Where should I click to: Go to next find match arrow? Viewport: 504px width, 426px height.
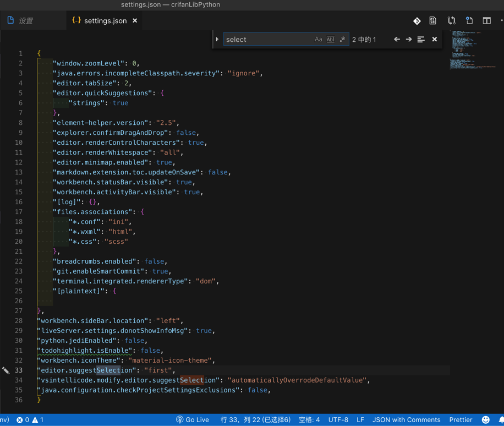pos(409,40)
